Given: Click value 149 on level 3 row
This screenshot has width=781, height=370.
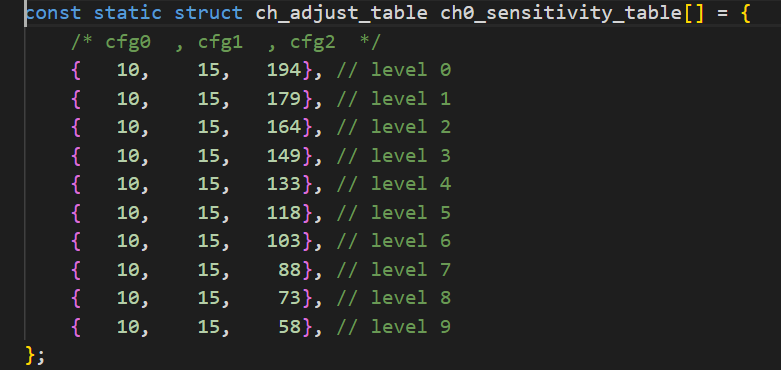Looking at the screenshot, I should [x=284, y=156].
